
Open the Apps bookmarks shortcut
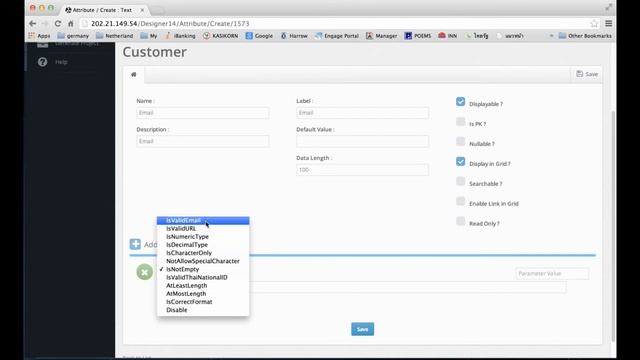point(39,36)
